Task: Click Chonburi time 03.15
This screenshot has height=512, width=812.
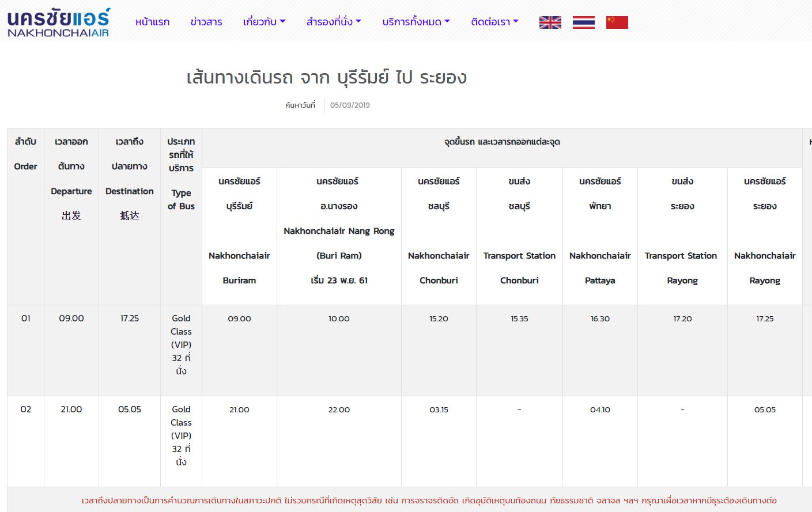Action: pos(439,409)
